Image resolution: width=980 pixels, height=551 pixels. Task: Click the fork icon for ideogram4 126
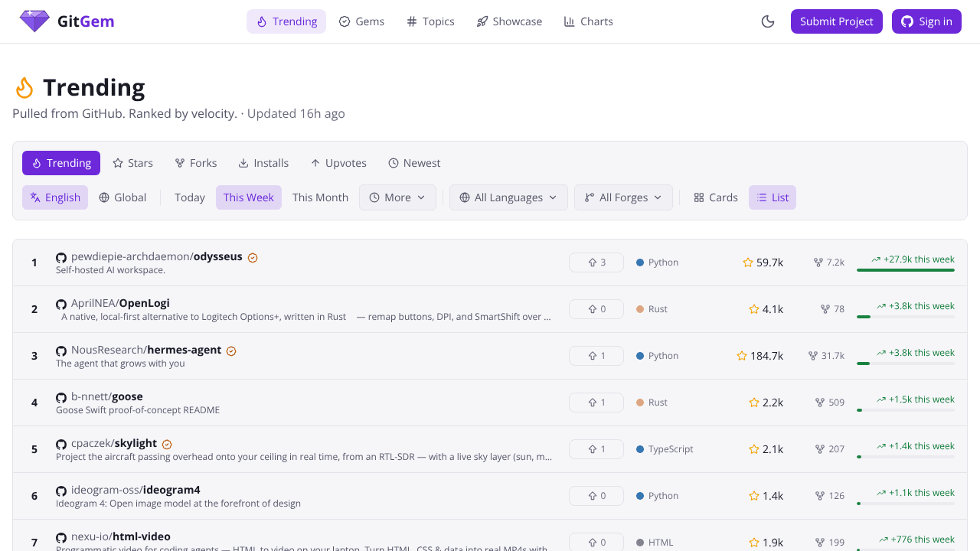point(820,496)
